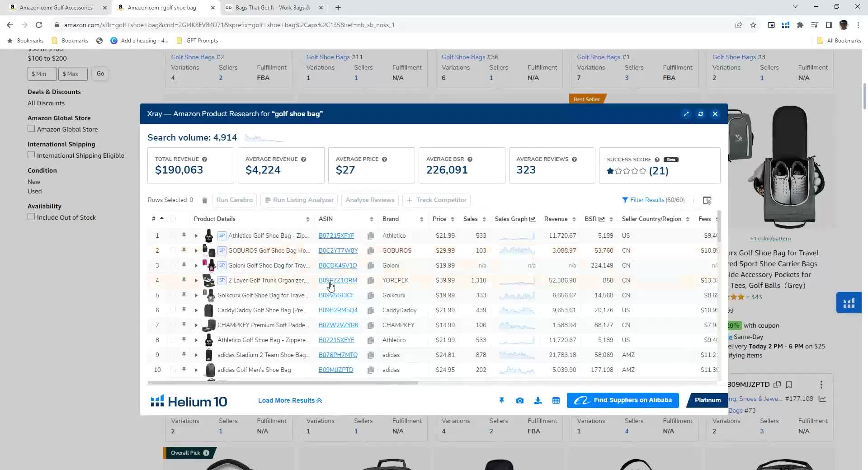Pin the Goloni Golf Shoe Bag row

click(184, 265)
